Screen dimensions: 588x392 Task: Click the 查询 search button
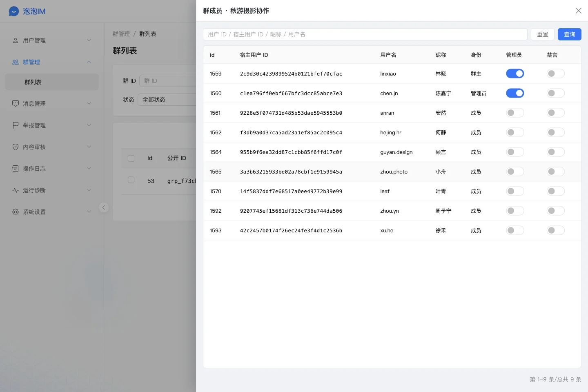(x=570, y=34)
